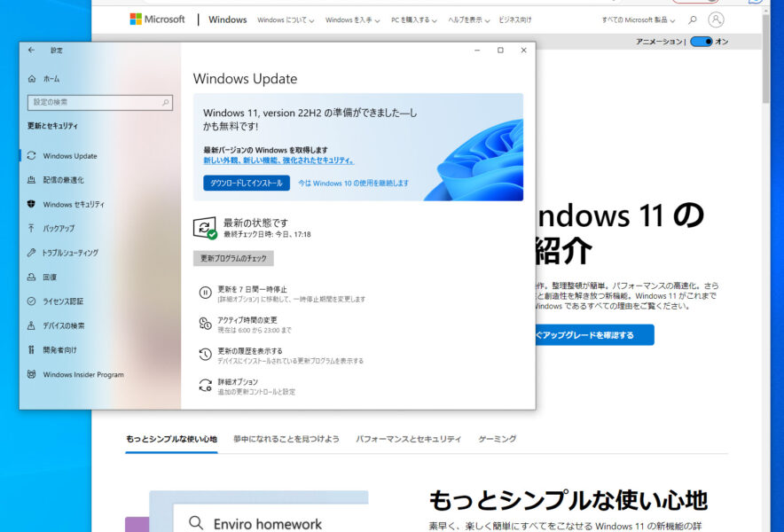This screenshot has height=532, width=784.
Task: Click the update status icon with green check
Action: click(205, 228)
